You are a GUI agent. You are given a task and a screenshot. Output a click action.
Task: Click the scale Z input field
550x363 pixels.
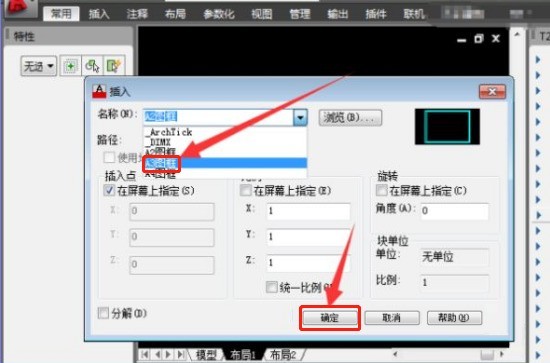pos(308,263)
